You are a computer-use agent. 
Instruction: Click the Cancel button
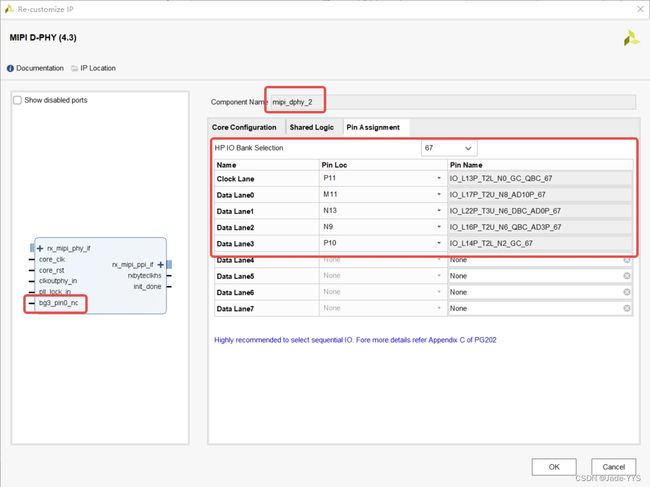[x=614, y=467]
